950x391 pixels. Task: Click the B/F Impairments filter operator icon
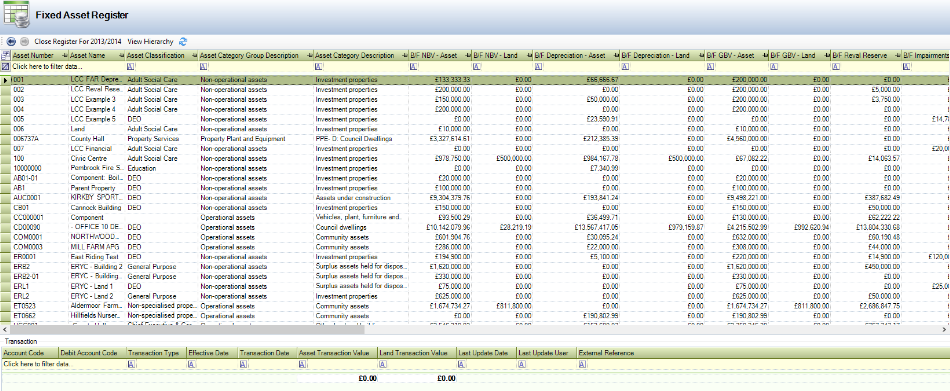(x=906, y=67)
